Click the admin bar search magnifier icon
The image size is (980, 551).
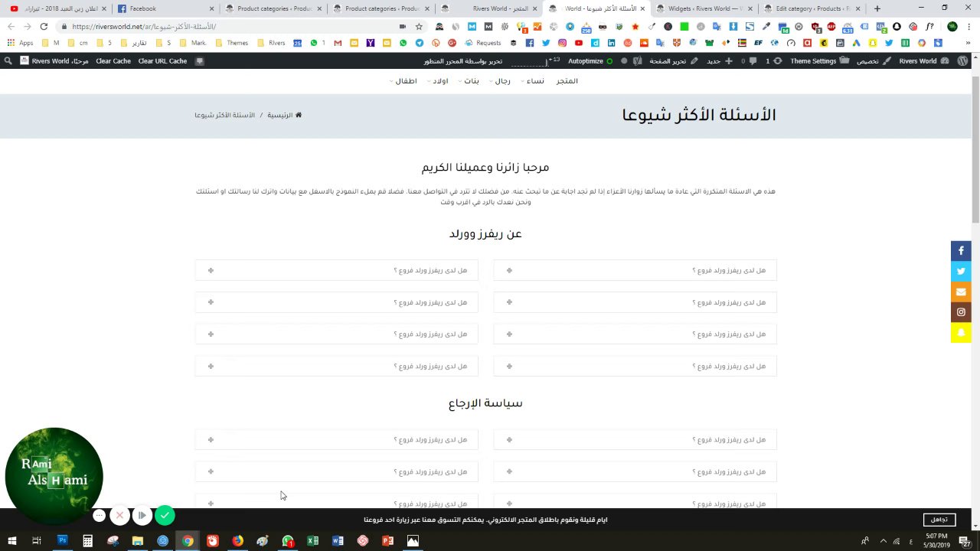tap(8, 60)
